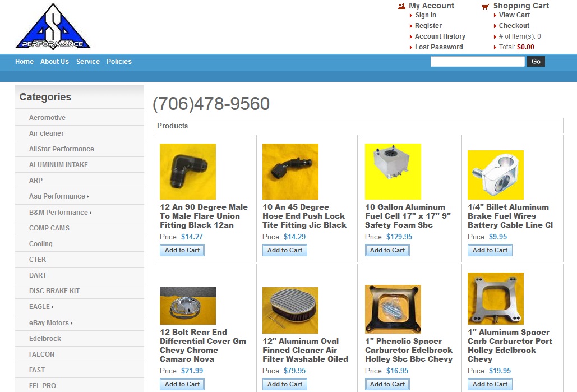
Task: Add the $129.95 fuel cell to cart
Action: (x=387, y=250)
